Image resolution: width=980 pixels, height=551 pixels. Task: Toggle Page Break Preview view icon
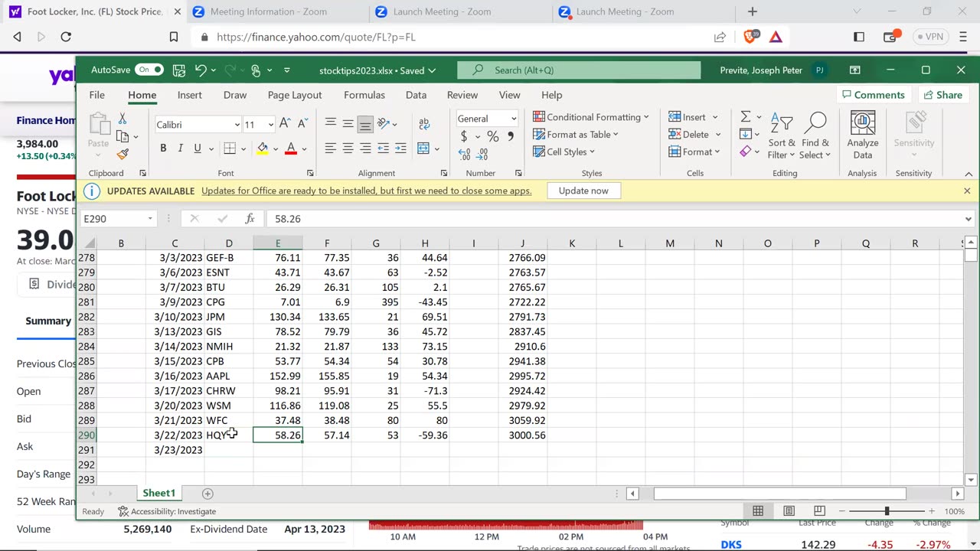click(x=819, y=510)
